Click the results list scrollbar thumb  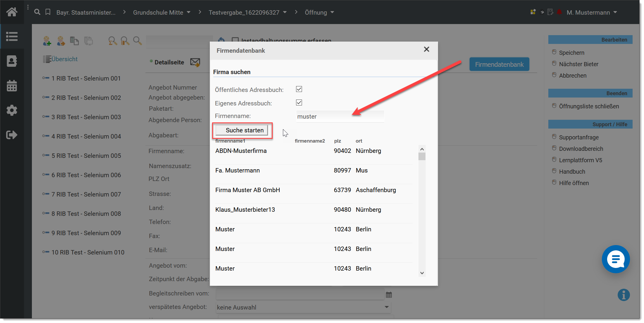pos(422,157)
